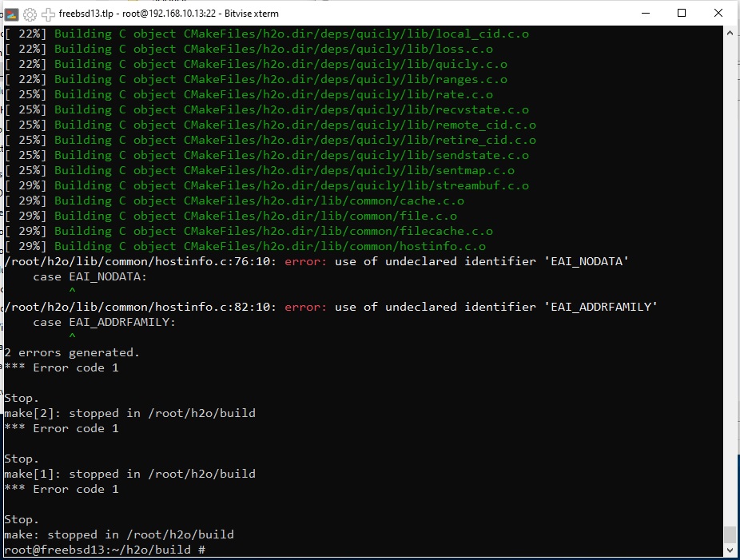Maximize the Bitvise xterm window
Image resolution: width=740 pixels, height=560 pixels.
[x=682, y=14]
